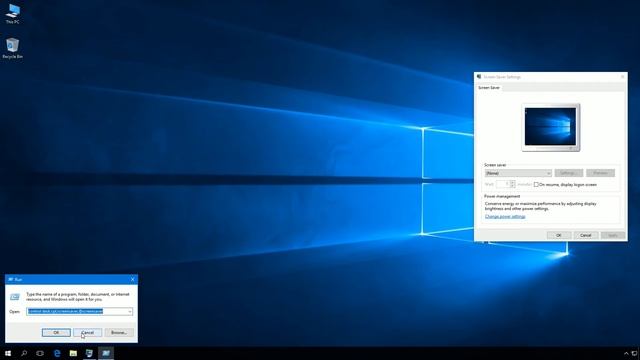Show hidden system tray icons
Image resolution: width=640 pixels, height=360 pixels.
click(626, 353)
